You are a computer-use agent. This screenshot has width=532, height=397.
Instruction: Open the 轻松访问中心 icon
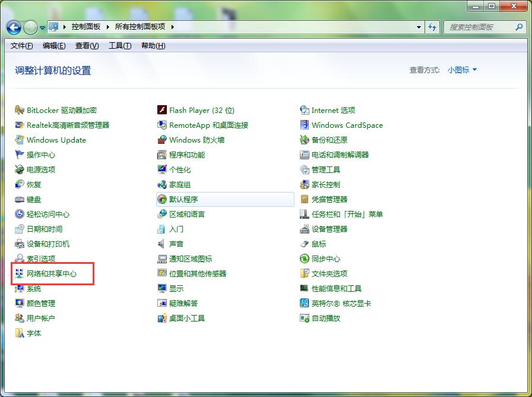pos(20,215)
